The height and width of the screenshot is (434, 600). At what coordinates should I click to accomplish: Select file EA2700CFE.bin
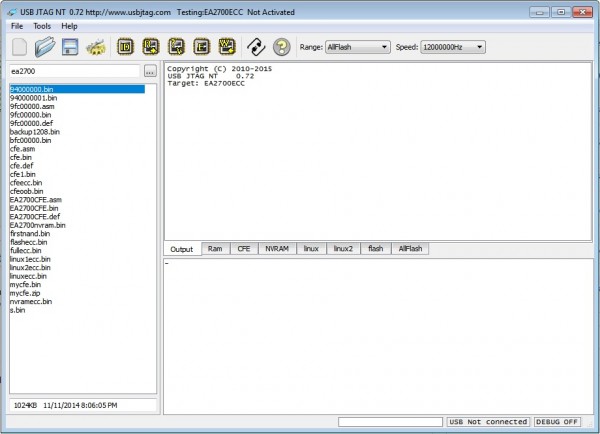pyautogui.click(x=34, y=208)
